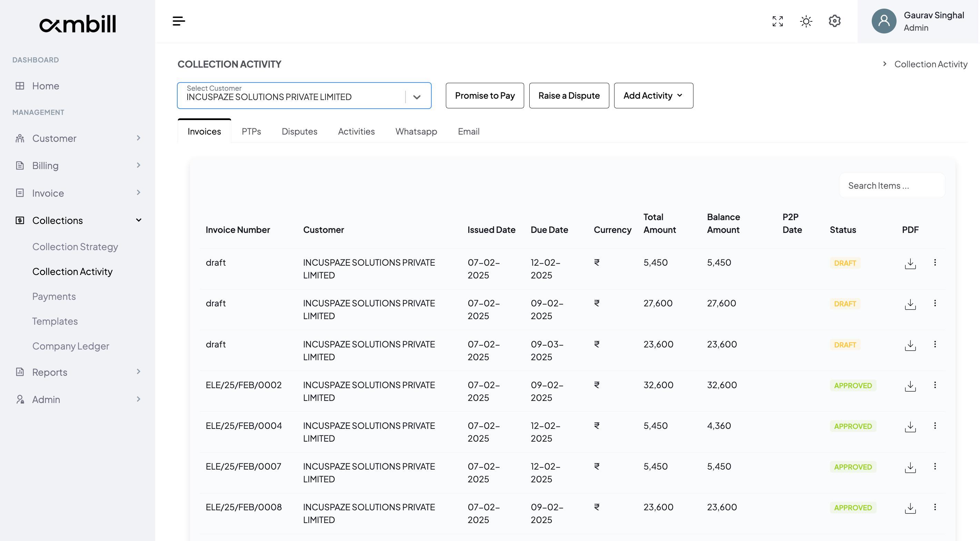Switch to the Whatsapp tab

(x=416, y=131)
